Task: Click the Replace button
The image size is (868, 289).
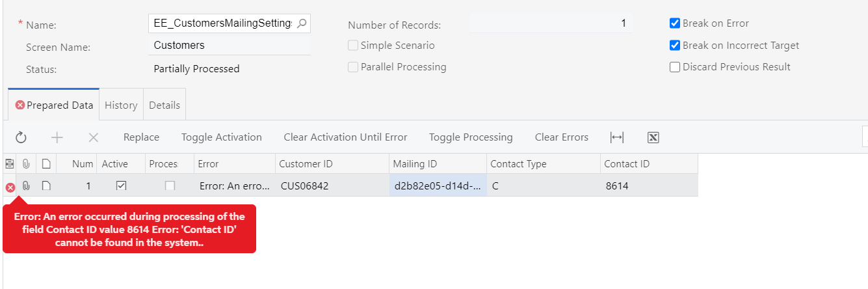Action: [141, 137]
